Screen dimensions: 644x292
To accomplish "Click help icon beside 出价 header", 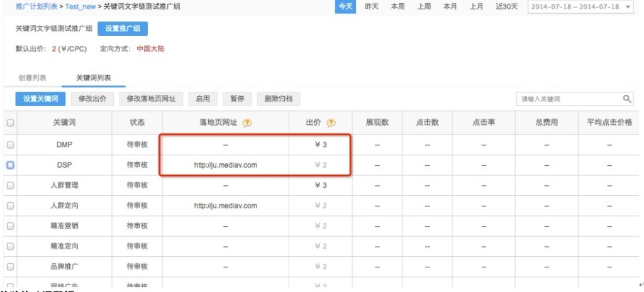I will tap(331, 123).
